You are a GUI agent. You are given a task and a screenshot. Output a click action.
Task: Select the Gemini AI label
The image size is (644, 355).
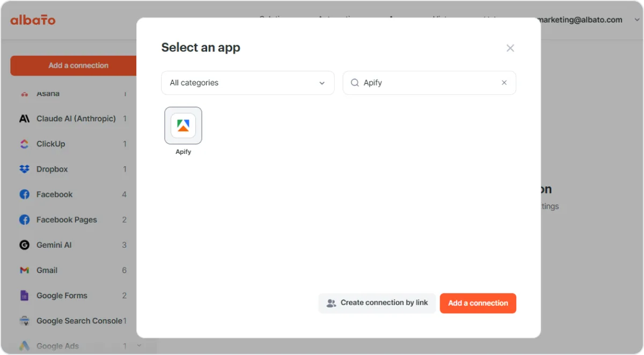(54, 245)
